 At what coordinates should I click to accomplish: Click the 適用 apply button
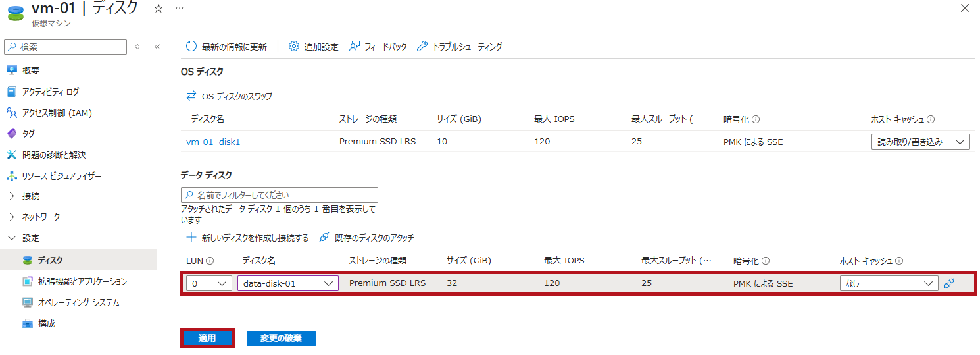(x=207, y=338)
